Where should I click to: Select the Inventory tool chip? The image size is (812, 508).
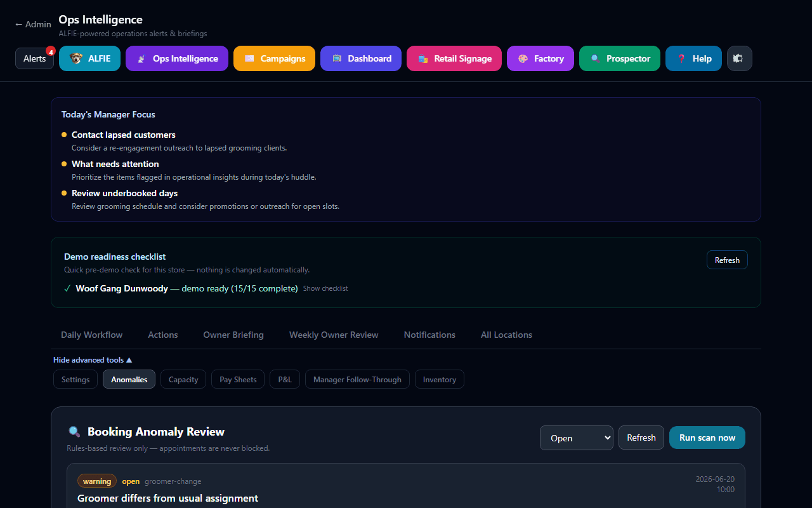pos(440,379)
